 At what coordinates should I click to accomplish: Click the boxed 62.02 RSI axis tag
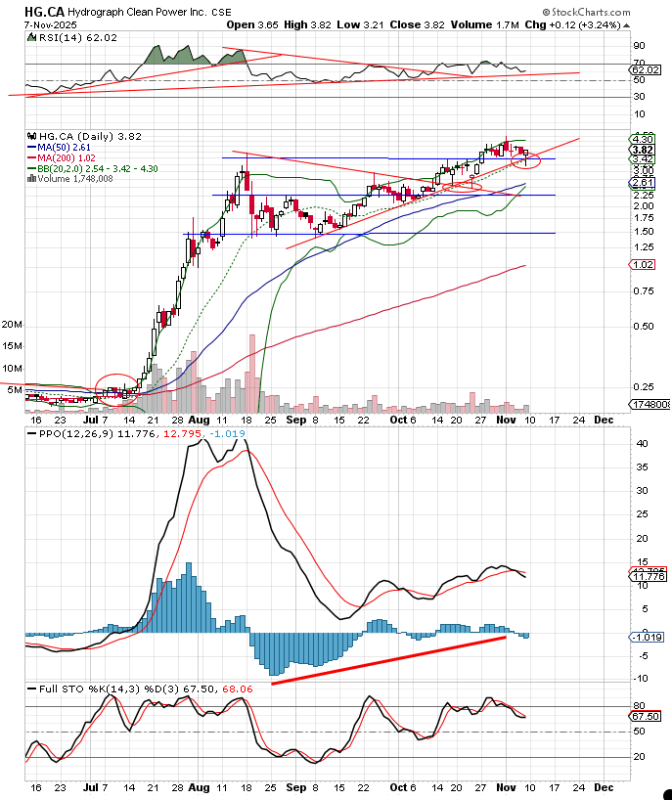tap(646, 69)
